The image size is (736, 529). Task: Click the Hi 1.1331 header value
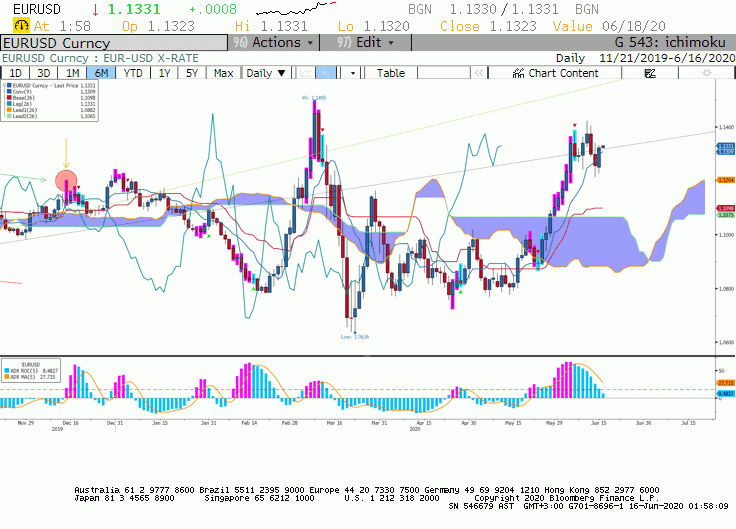pos(271,26)
